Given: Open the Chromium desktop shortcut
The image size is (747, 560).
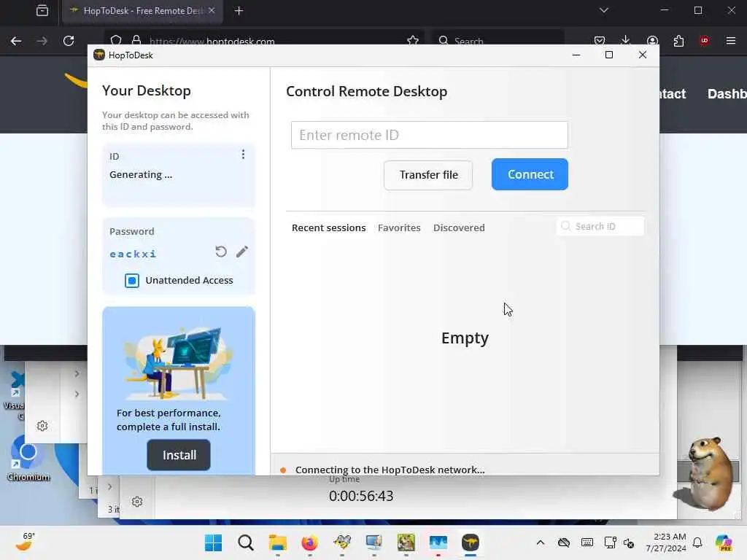Looking at the screenshot, I should [28, 459].
